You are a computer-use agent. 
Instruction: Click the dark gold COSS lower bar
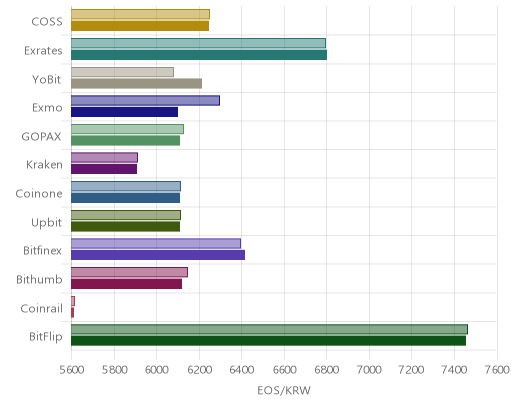click(140, 26)
